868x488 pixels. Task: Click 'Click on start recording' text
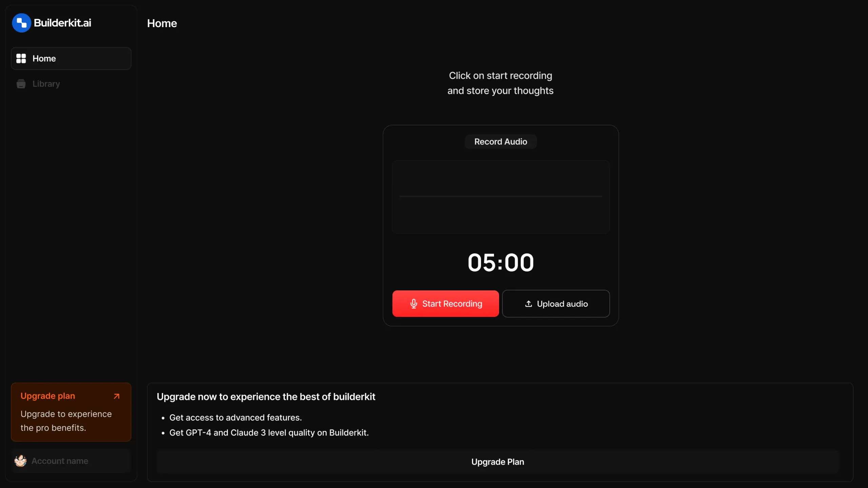(500, 75)
